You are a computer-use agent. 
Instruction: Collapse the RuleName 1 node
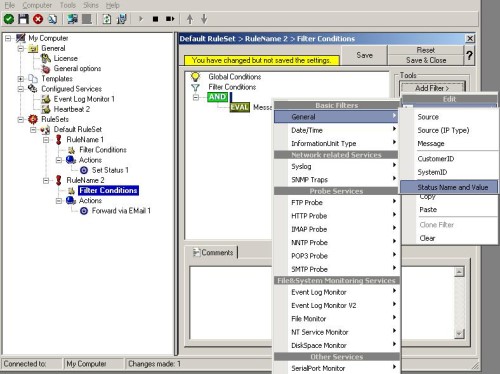46,140
